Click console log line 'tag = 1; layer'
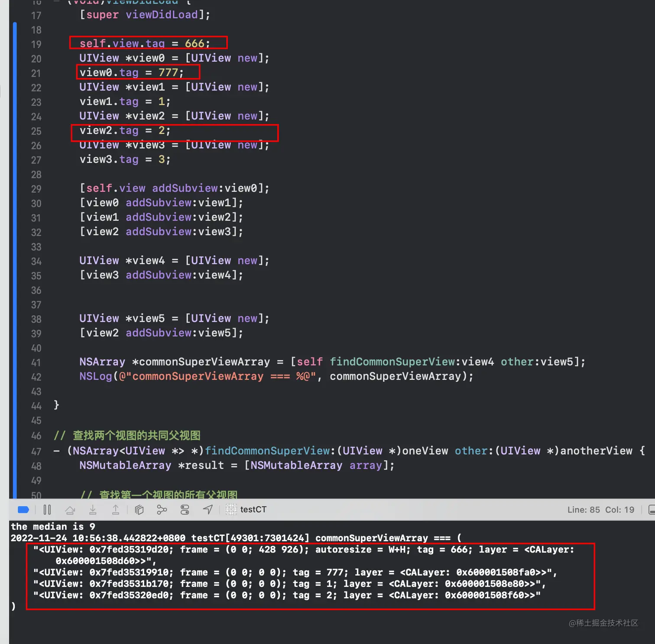This screenshot has height=644, width=655. [x=289, y=584]
